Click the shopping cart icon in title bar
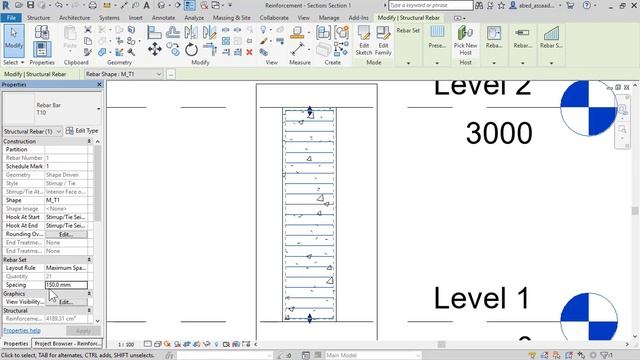The image size is (640, 360). point(570,5)
